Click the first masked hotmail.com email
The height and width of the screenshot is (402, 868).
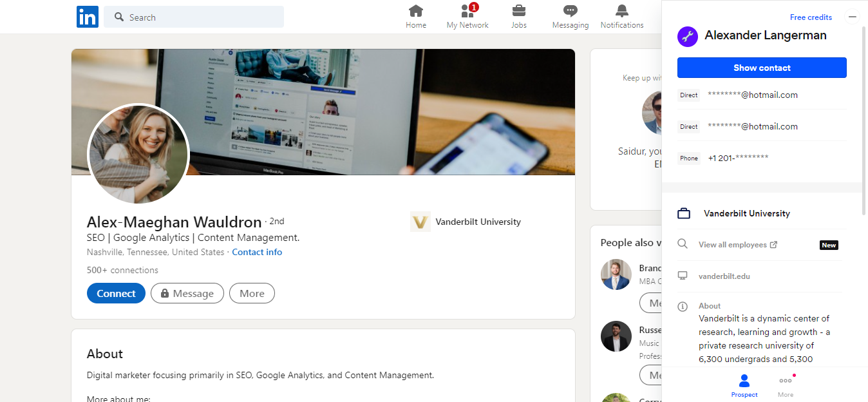pyautogui.click(x=753, y=95)
